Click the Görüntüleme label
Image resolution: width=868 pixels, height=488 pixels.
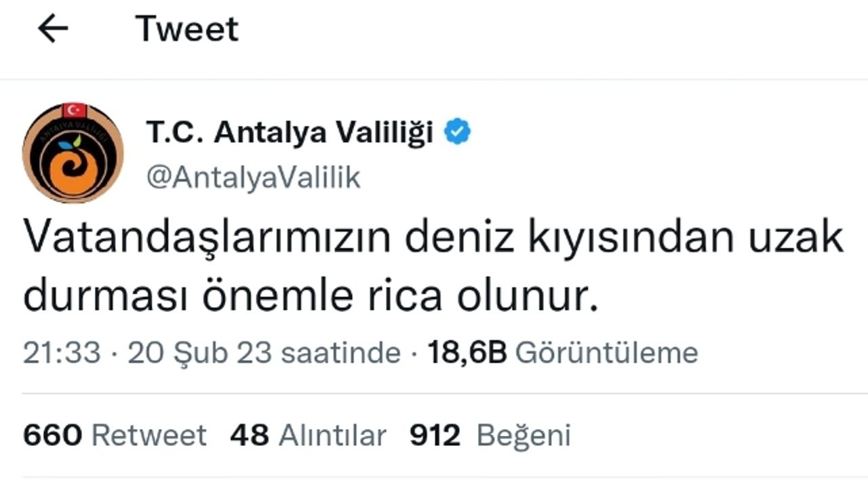click(x=607, y=353)
